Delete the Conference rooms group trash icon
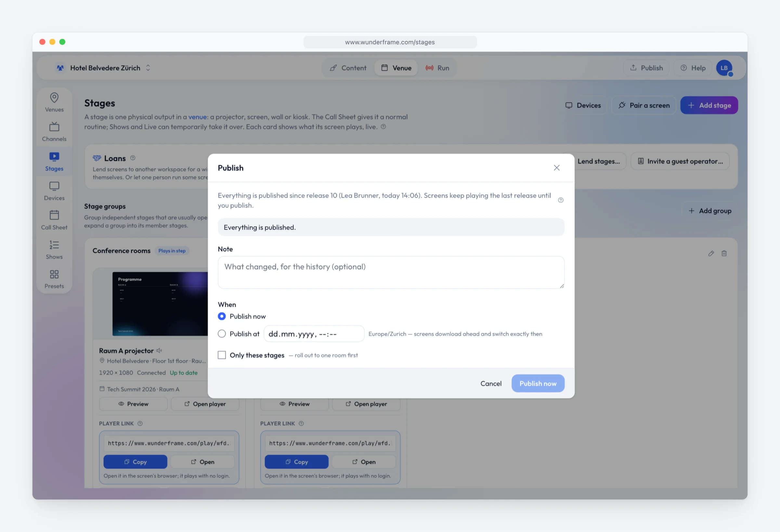The image size is (780, 532). pos(724,253)
